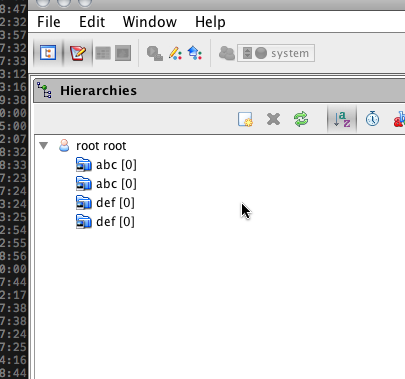The width and height of the screenshot is (405, 379).
Task: Select the second abc [0] folder
Action: [x=106, y=184]
